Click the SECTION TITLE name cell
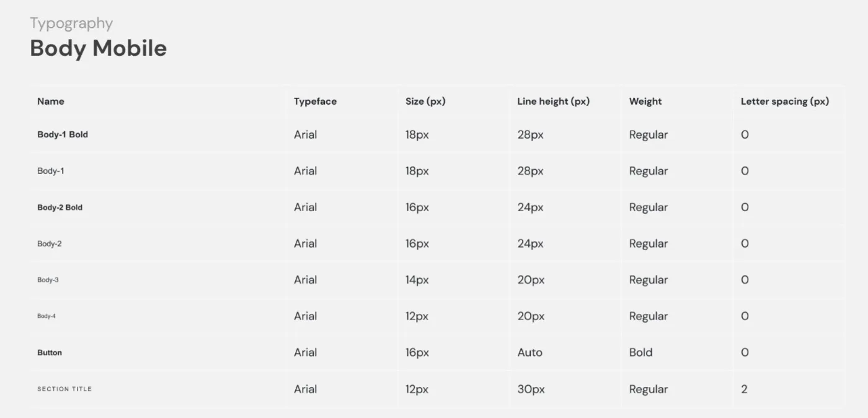The image size is (868, 418). coord(64,389)
